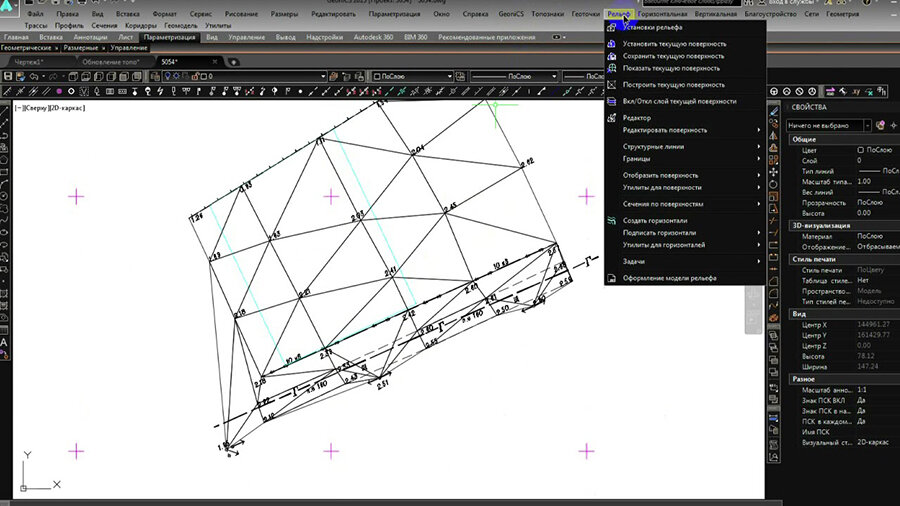Close the 5054* drawing tab
900x506 pixels.
tap(215, 61)
